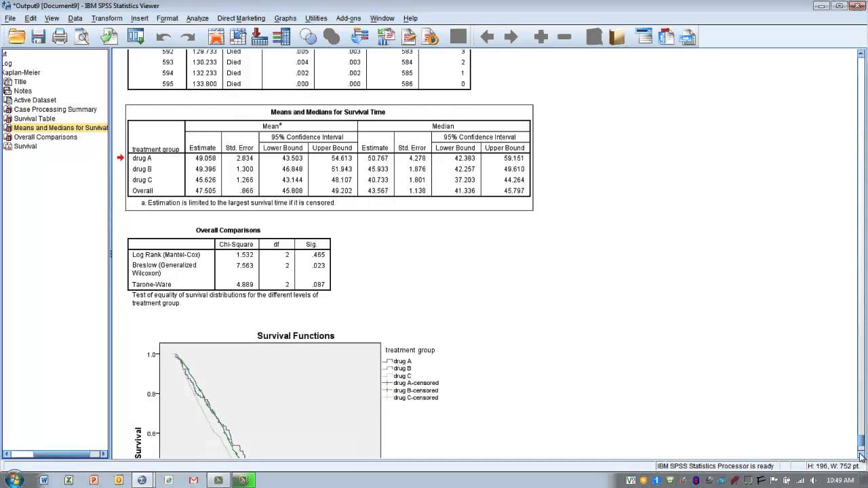Click the Go to Data star icon
The height and width of the screenshot is (488, 868).
(x=216, y=37)
